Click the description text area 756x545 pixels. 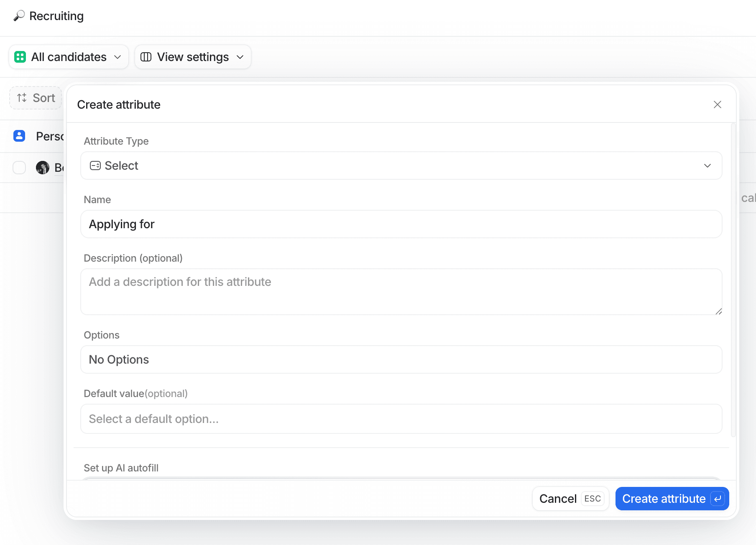coord(401,291)
